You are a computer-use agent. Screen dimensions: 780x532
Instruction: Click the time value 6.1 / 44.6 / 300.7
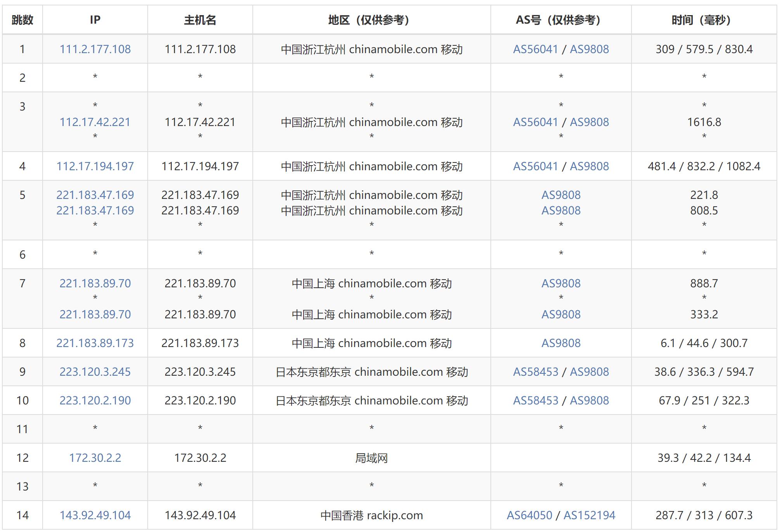[704, 343]
